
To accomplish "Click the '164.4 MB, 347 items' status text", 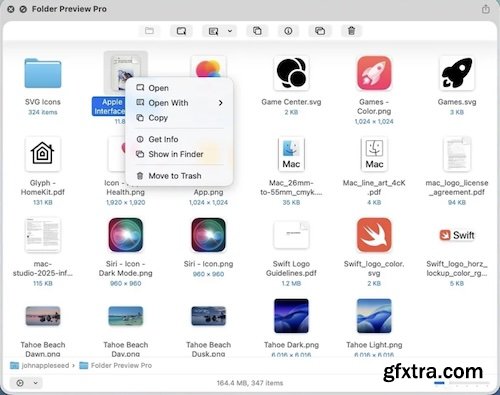I will coord(250,383).
